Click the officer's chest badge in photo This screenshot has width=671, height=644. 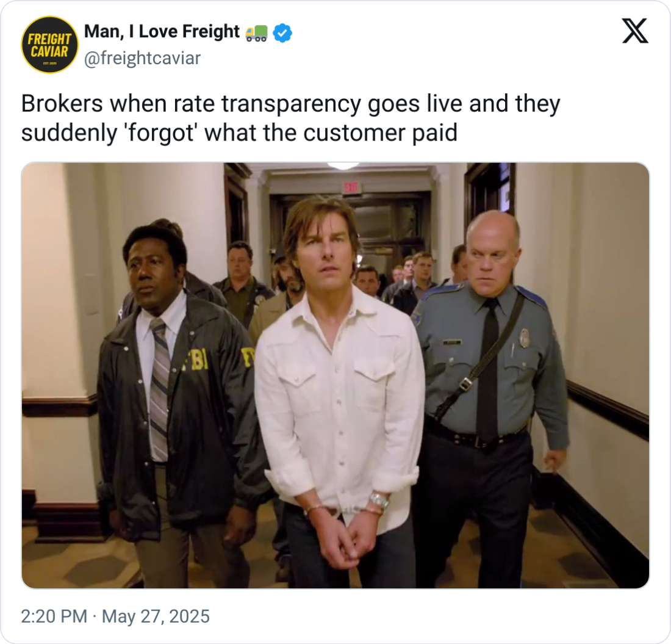(x=525, y=338)
